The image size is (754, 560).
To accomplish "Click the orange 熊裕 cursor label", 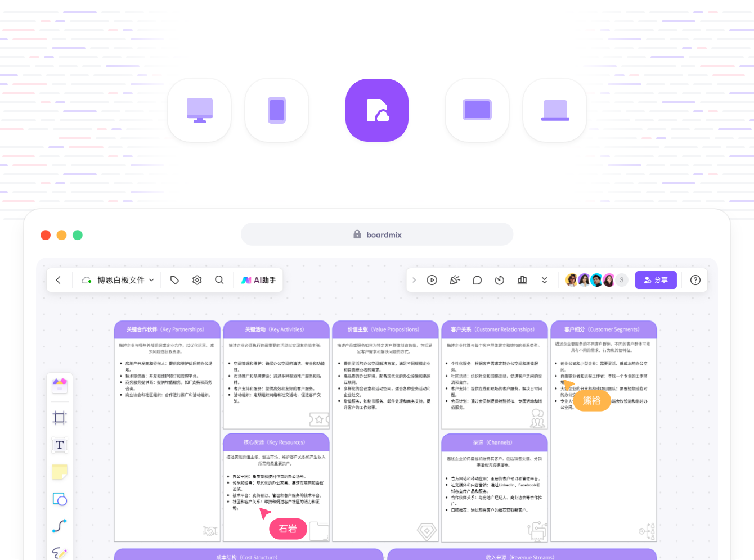I will coord(592,400).
